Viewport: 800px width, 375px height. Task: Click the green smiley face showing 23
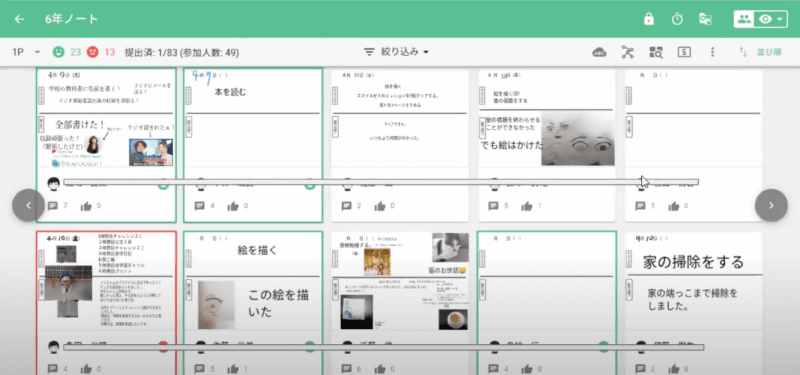point(59,52)
